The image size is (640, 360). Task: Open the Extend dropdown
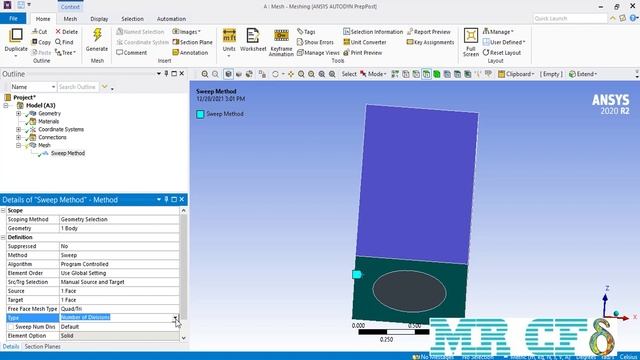(583, 74)
